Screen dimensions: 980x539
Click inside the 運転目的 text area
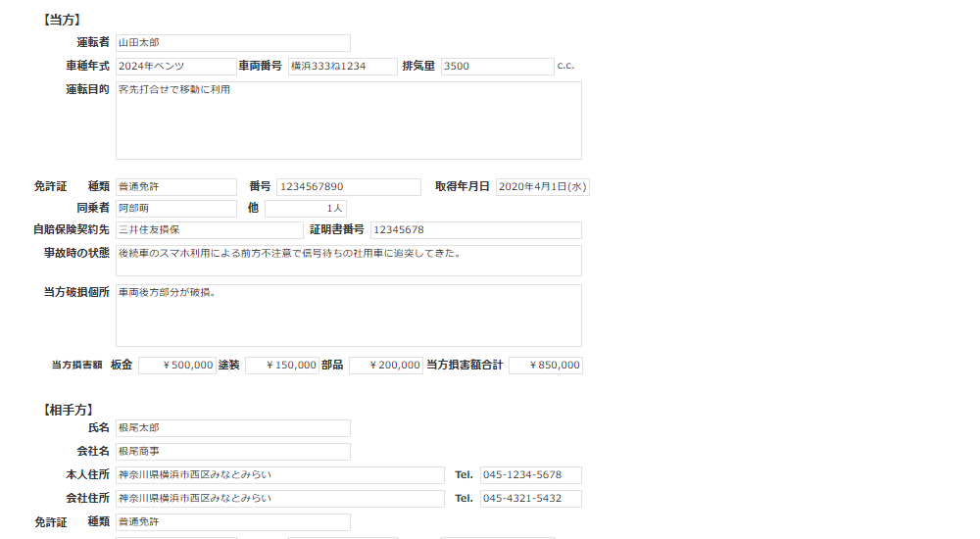348,121
